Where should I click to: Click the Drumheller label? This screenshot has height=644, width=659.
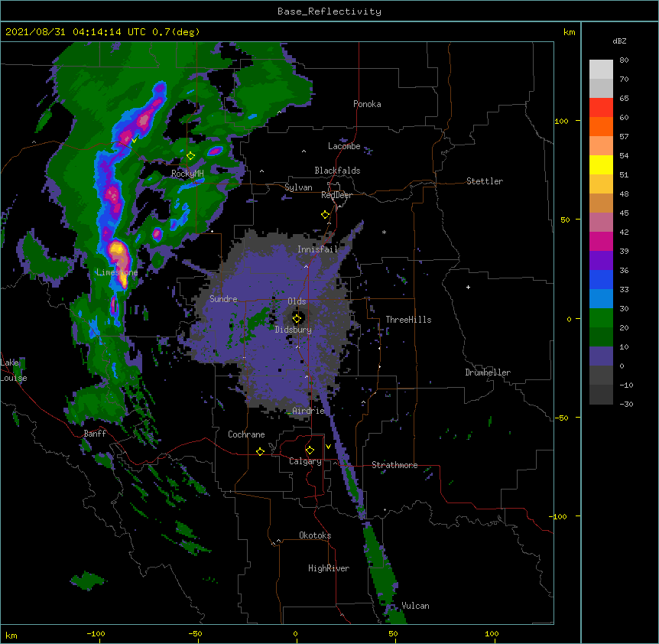click(x=488, y=372)
